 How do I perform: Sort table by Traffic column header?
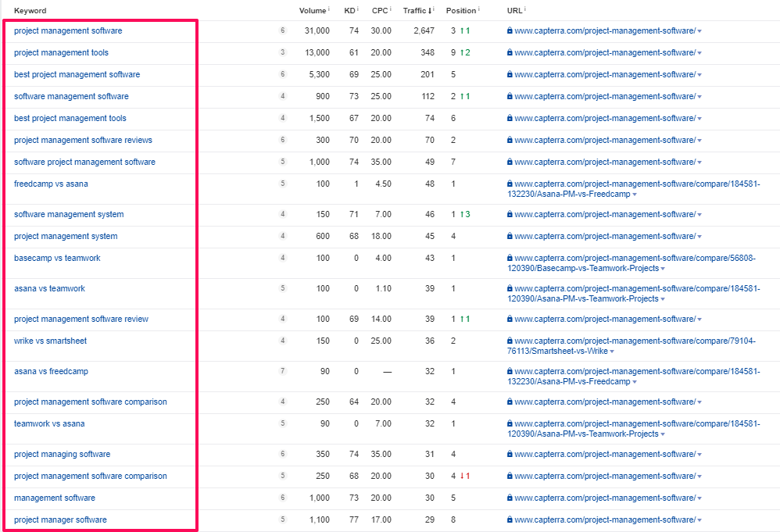pyautogui.click(x=415, y=10)
